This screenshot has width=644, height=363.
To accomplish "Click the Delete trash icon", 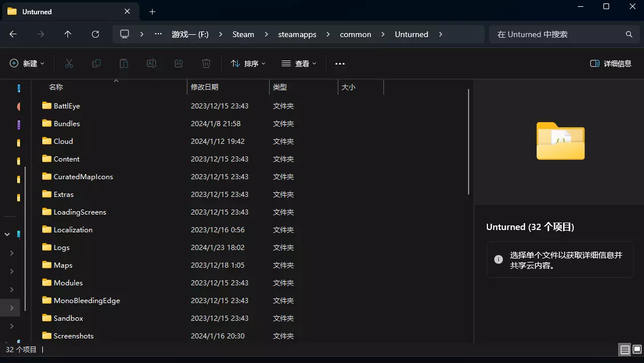I will click(206, 63).
